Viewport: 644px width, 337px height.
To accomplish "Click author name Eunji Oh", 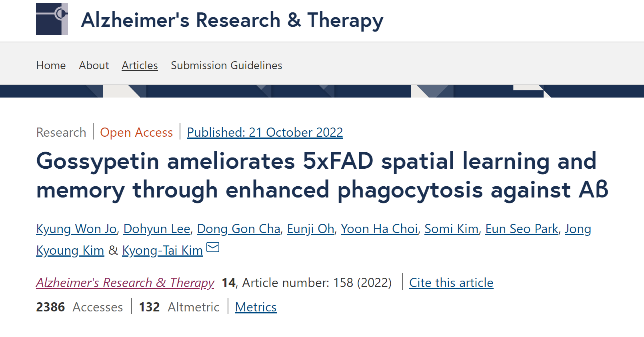I will [311, 229].
